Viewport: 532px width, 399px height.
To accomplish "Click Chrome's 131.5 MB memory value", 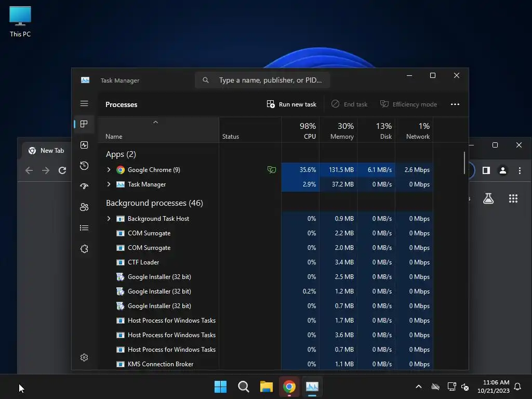I will [x=341, y=170].
